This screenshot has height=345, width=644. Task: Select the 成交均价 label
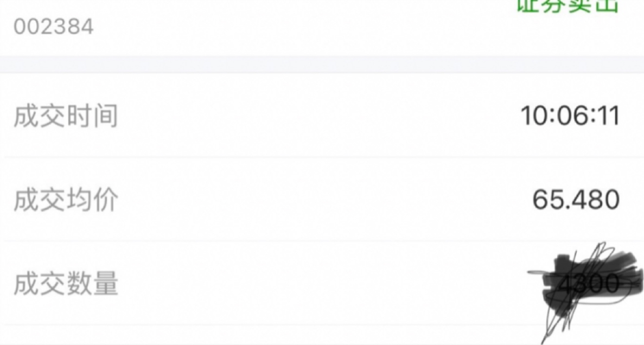coord(66,200)
